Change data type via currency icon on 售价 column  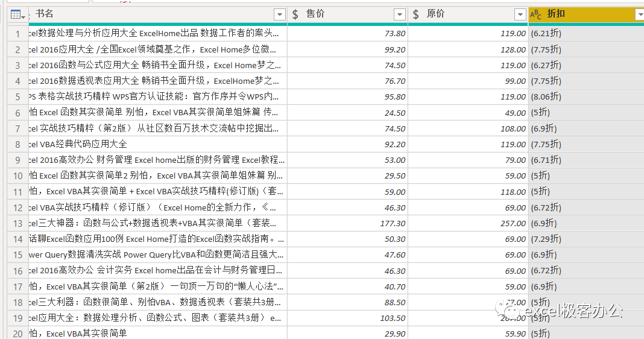click(x=295, y=15)
